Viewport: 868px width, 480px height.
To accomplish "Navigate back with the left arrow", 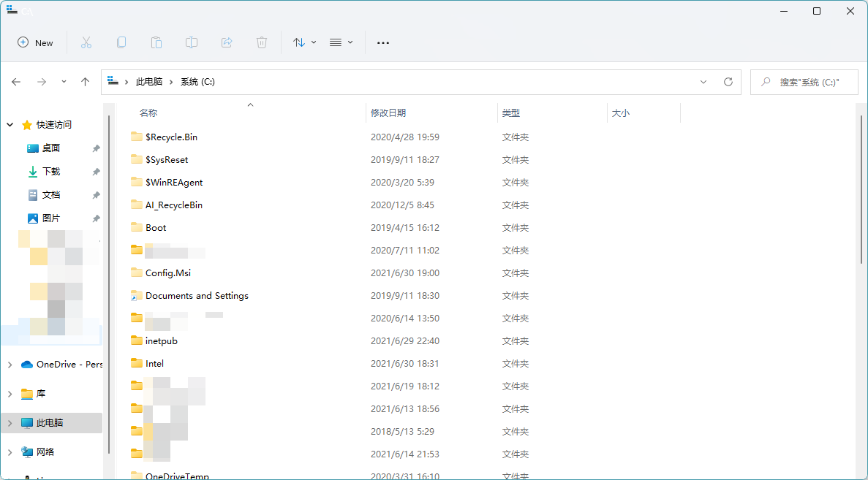I will pyautogui.click(x=16, y=82).
